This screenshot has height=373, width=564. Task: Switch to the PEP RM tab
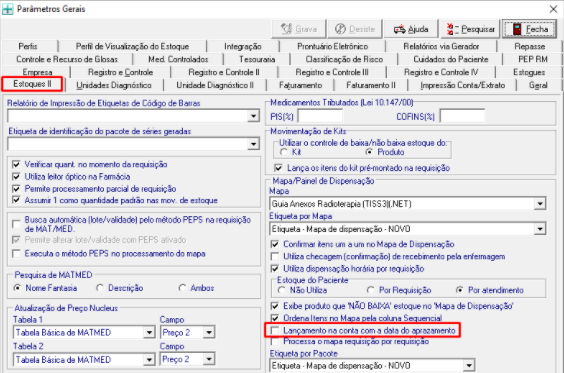pos(533,59)
